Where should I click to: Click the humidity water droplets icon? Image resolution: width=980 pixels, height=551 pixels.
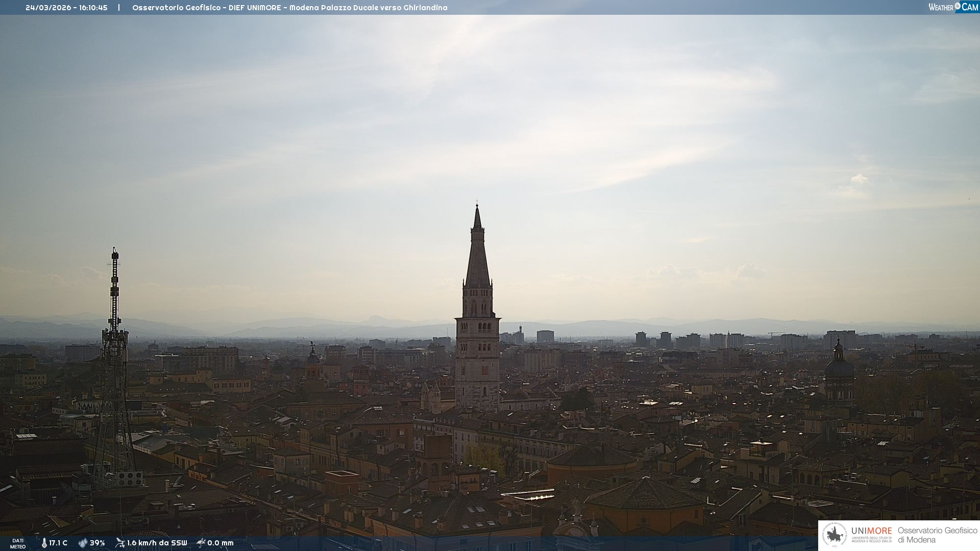pos(83,543)
